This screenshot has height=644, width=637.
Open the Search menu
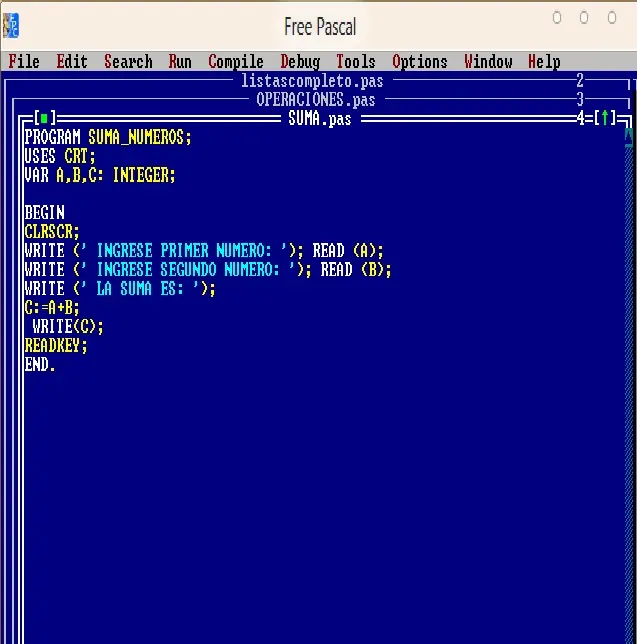(x=128, y=62)
